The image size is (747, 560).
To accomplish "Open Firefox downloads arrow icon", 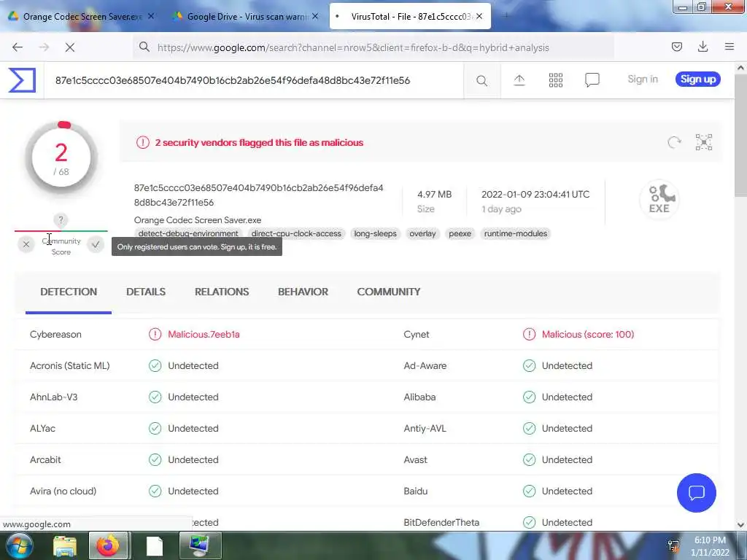I will 703,47.
